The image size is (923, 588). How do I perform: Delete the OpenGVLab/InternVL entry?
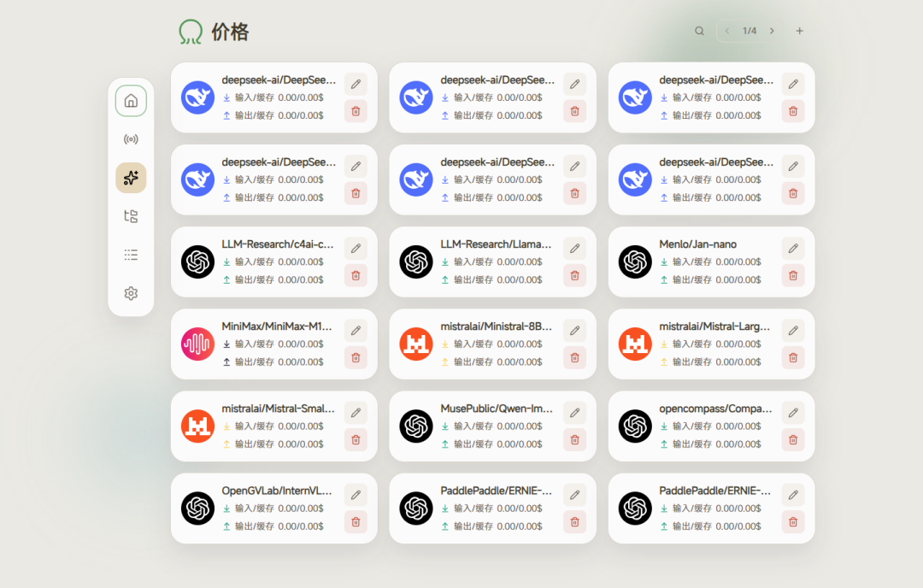coord(356,521)
